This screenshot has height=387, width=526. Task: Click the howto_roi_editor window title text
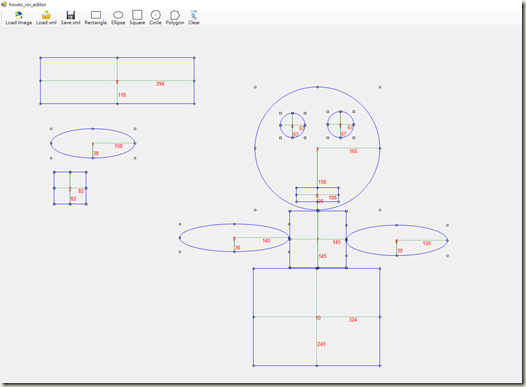[x=28, y=4]
